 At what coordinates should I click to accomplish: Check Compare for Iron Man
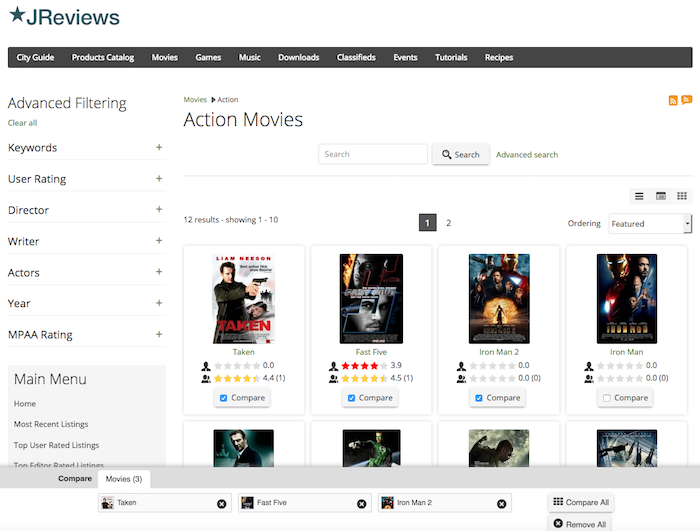tap(607, 398)
